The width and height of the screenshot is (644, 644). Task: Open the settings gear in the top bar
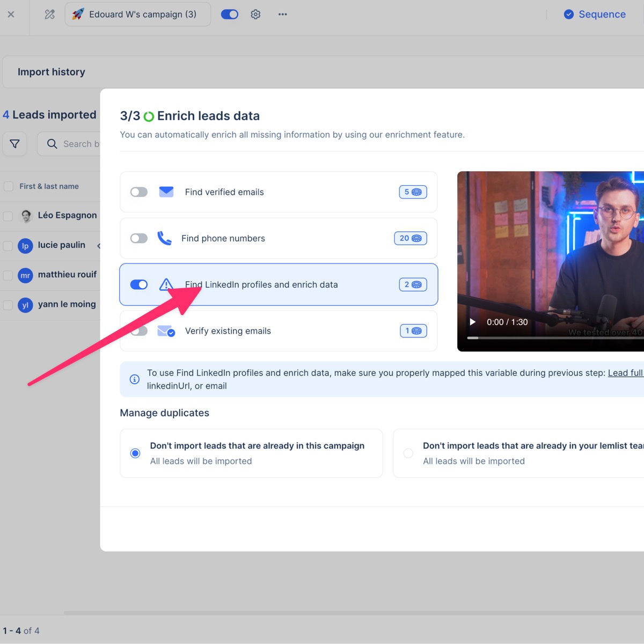point(255,14)
